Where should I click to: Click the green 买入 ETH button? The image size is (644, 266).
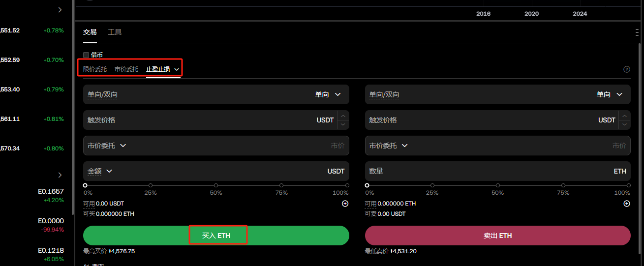[x=216, y=236]
